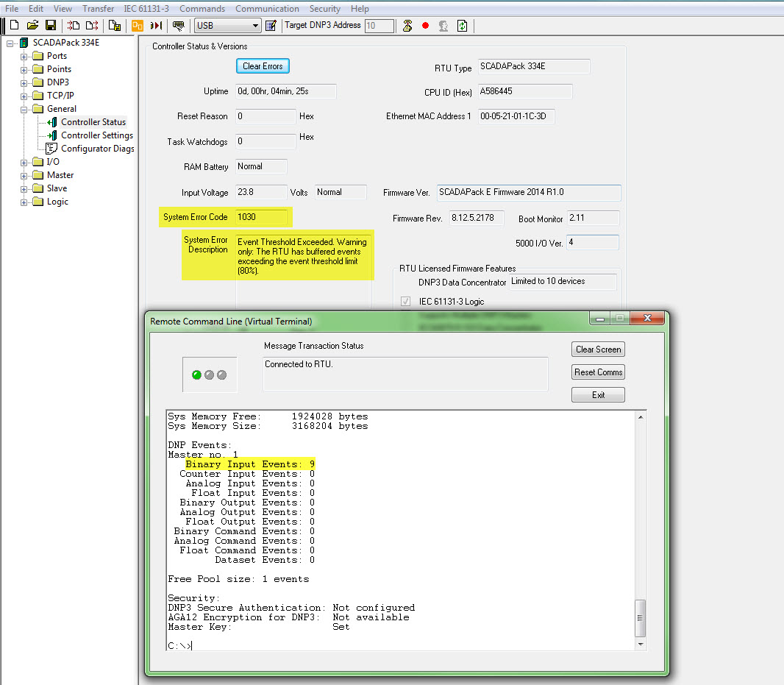Open the Commands menu
784x685 pixels.
[202, 9]
